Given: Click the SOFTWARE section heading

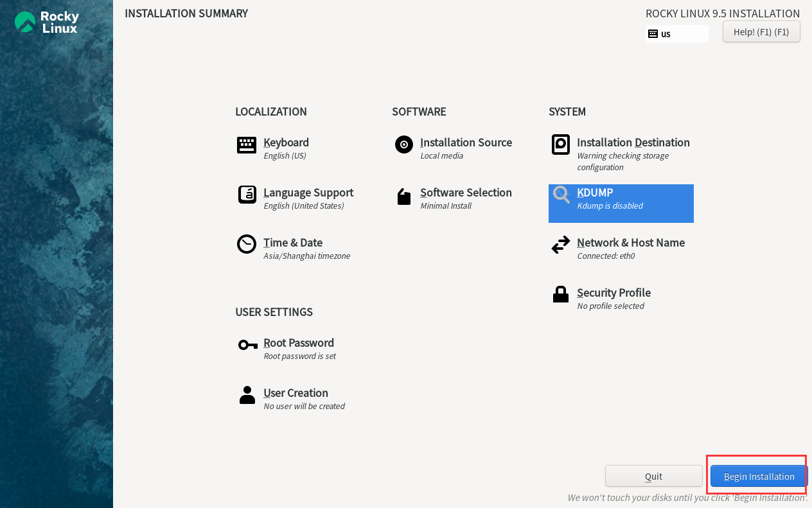Looking at the screenshot, I should (x=419, y=112).
